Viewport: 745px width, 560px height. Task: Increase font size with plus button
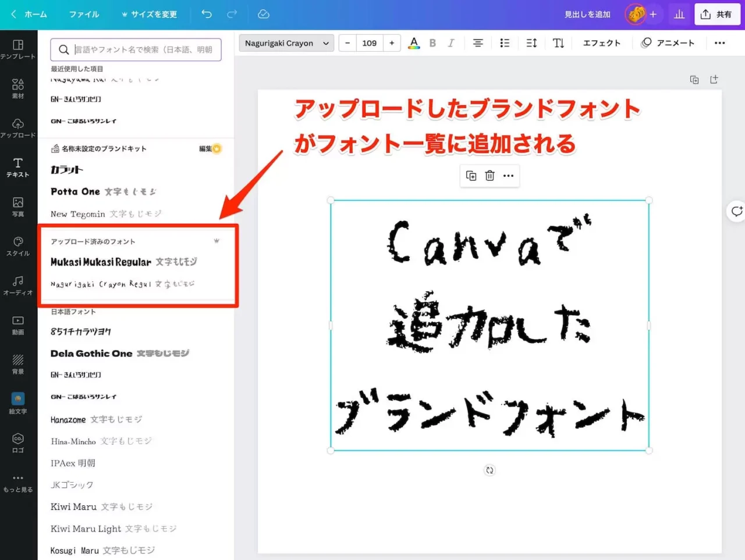(392, 43)
